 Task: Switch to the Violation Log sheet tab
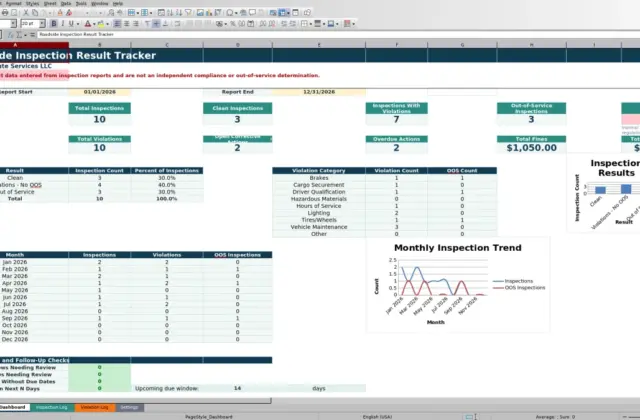[x=94, y=407]
